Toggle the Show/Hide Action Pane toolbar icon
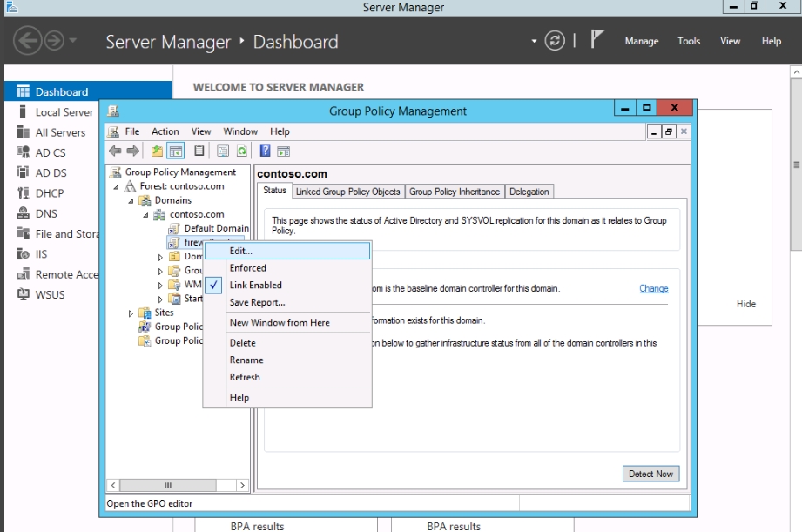The width and height of the screenshot is (802, 532). 283,151
